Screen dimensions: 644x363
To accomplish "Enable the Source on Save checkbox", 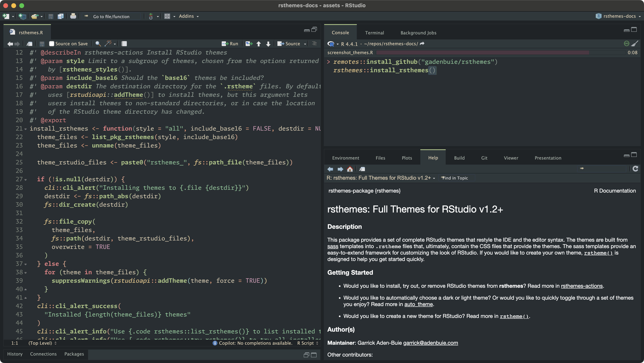I will point(51,44).
